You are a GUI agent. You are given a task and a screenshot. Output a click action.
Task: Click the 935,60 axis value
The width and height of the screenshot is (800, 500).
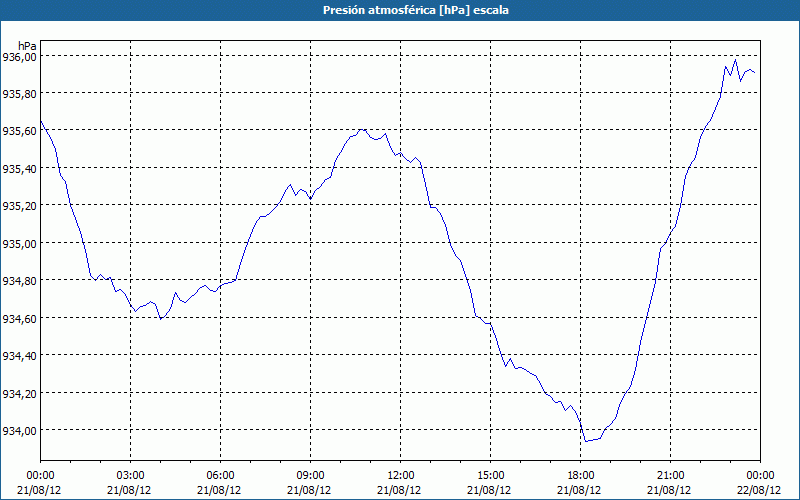click(19, 131)
